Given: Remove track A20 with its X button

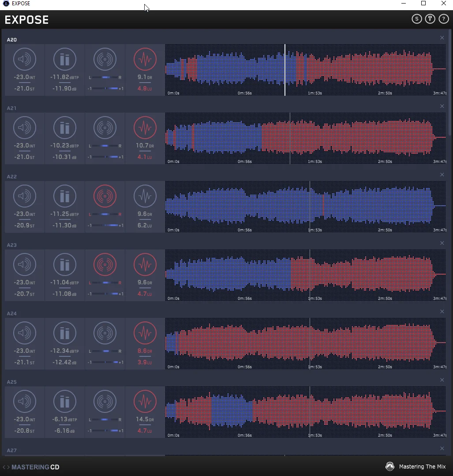Looking at the screenshot, I should (x=442, y=38).
